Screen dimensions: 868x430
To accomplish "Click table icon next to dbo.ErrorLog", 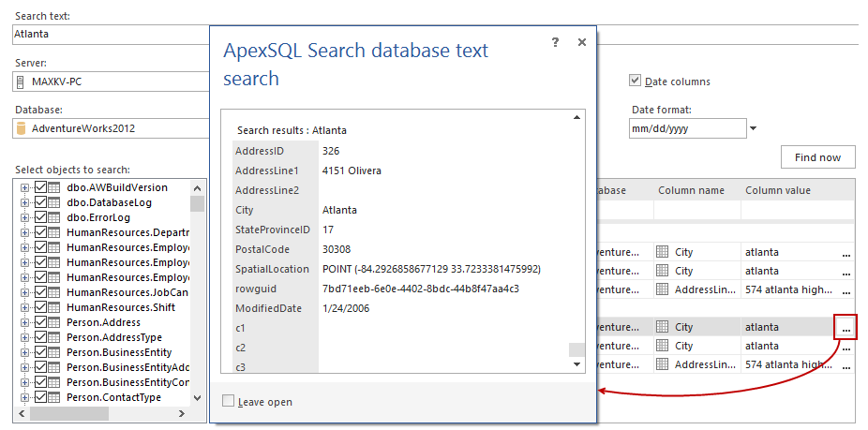I will [x=54, y=217].
